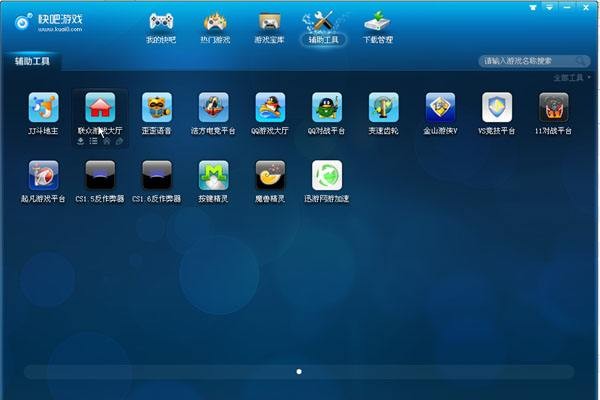
Task: Open the 歪歪语音 raccoon icon
Action: pyautogui.click(x=157, y=107)
